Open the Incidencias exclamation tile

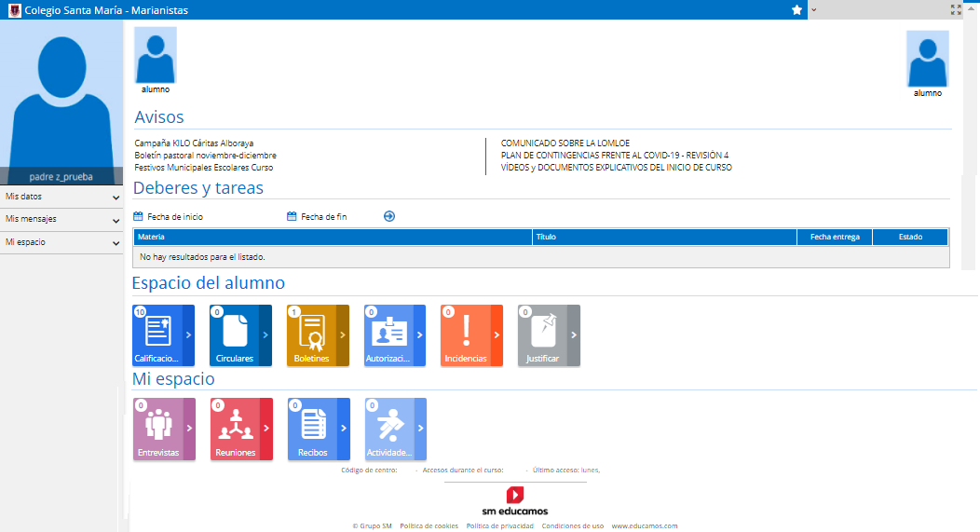point(465,335)
